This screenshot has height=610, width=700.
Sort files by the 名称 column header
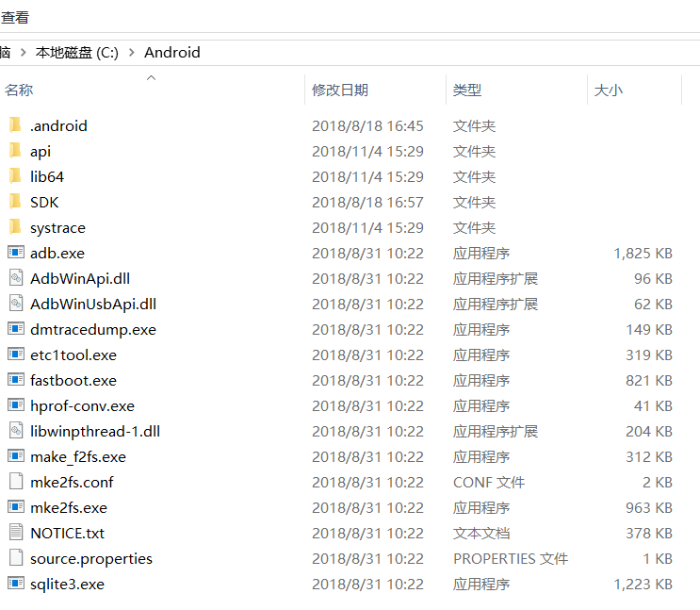19,90
